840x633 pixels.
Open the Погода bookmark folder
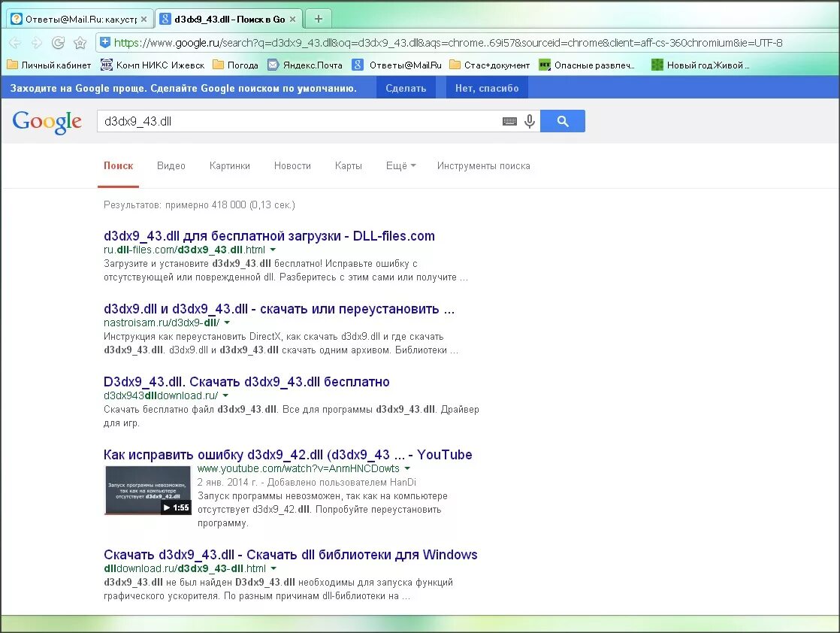[x=236, y=65]
